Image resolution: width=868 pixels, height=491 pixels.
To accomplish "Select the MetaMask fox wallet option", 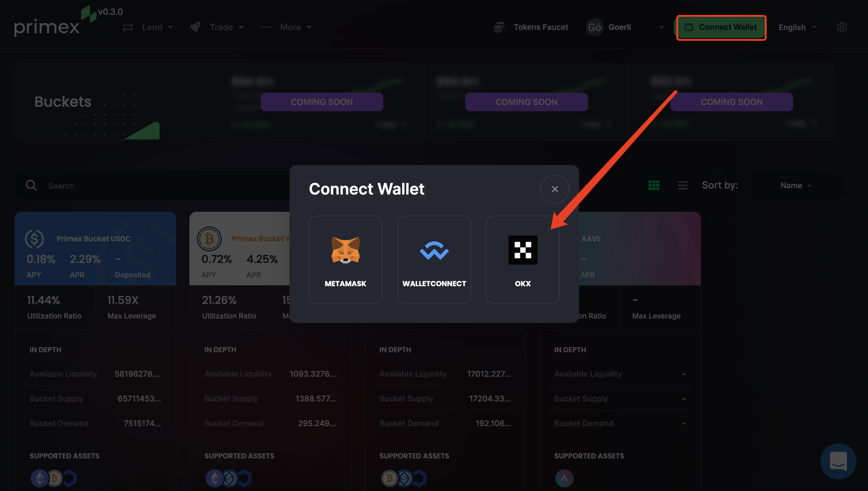I will pos(345,259).
